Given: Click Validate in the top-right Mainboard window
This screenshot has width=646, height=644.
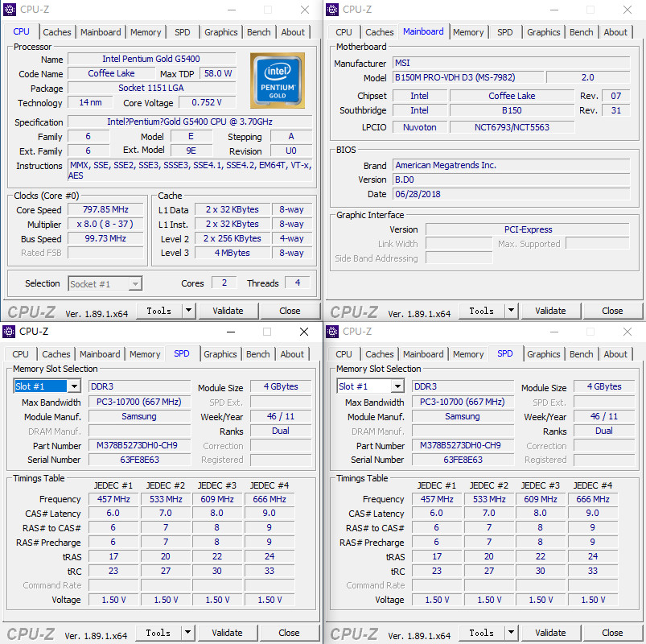Looking at the screenshot, I should [x=550, y=311].
